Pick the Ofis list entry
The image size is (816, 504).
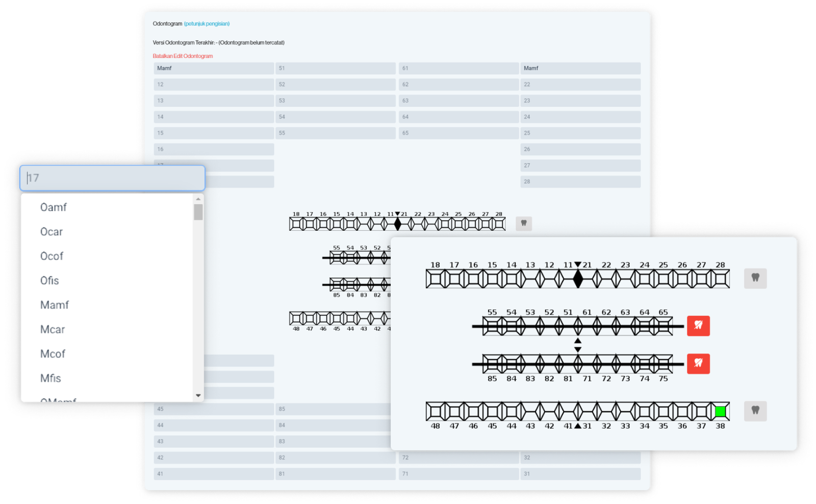(49, 280)
